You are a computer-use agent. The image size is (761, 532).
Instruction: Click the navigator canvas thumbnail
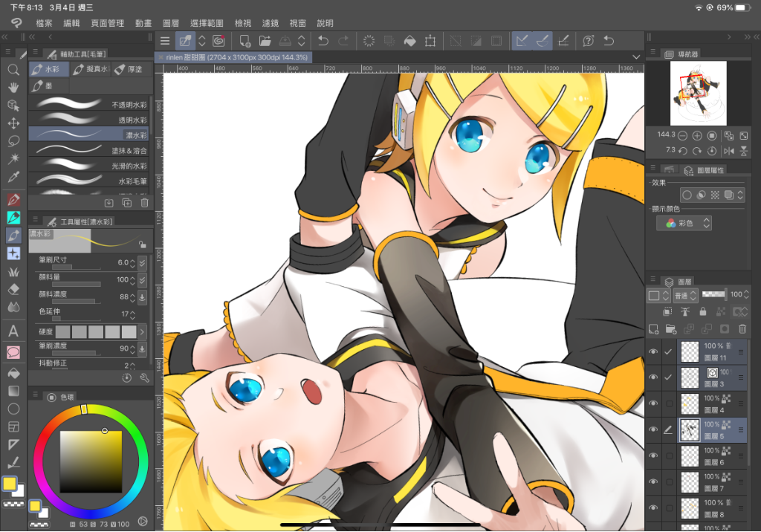pos(699,93)
